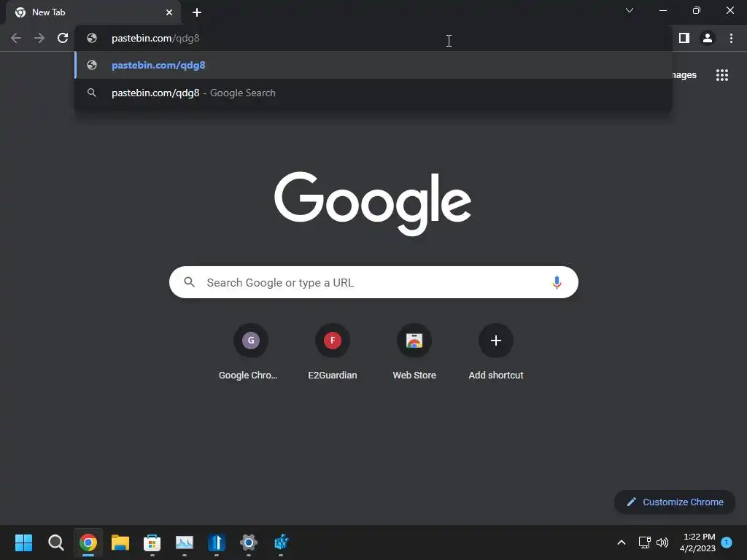Open a new tab with plus button
Image resolution: width=747 pixels, height=560 pixels.
[x=197, y=12]
